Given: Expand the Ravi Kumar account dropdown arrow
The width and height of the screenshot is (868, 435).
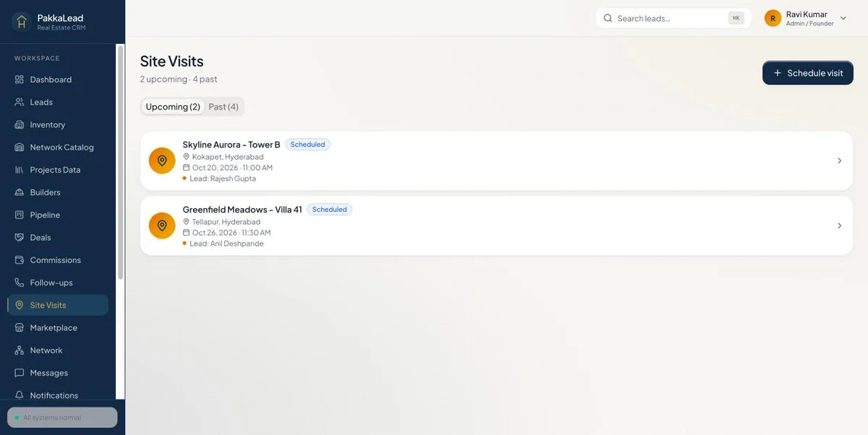Looking at the screenshot, I should (x=843, y=18).
